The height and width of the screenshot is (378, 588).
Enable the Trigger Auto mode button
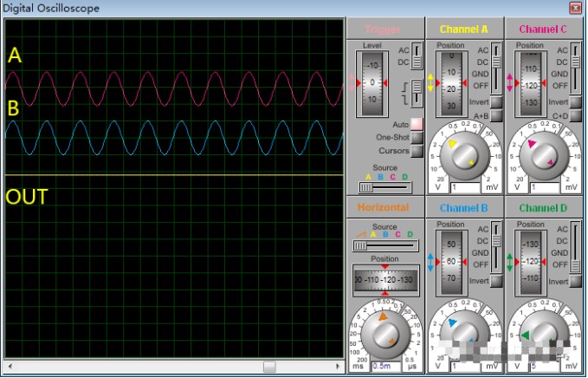[x=417, y=125]
